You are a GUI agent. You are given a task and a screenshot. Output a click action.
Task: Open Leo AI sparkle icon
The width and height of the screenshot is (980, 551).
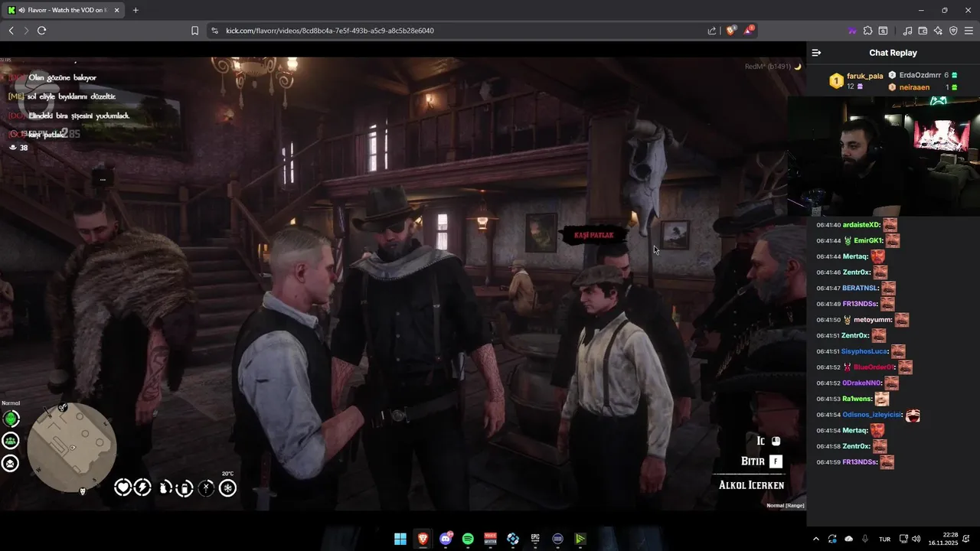click(x=938, y=31)
